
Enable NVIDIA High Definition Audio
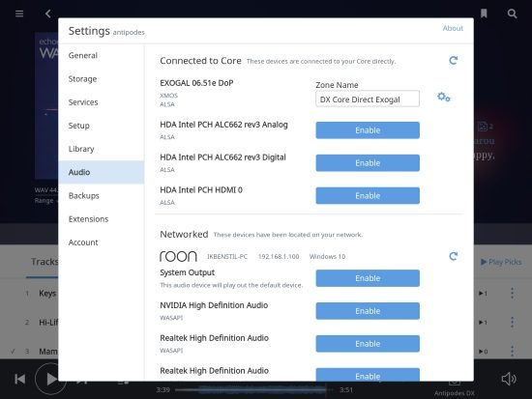[368, 311]
